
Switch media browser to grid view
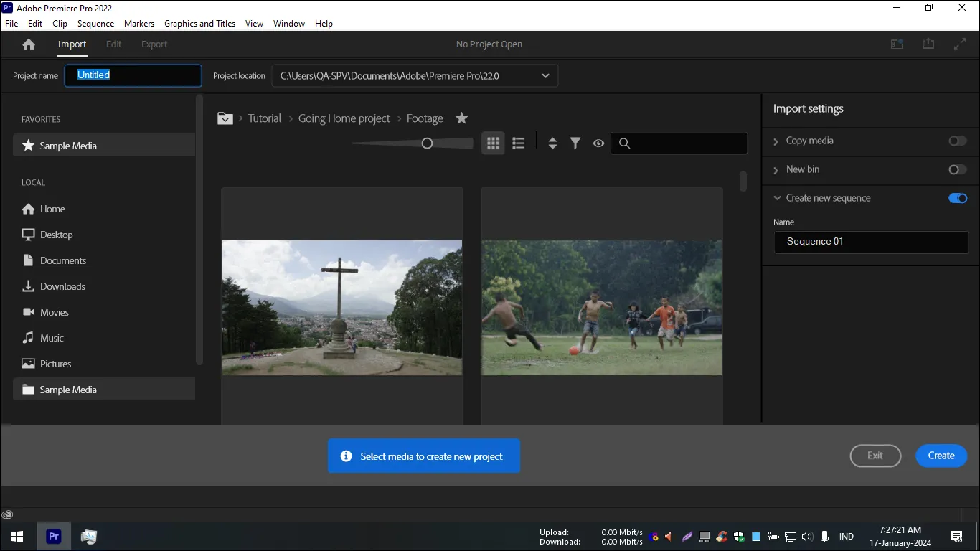coord(493,143)
